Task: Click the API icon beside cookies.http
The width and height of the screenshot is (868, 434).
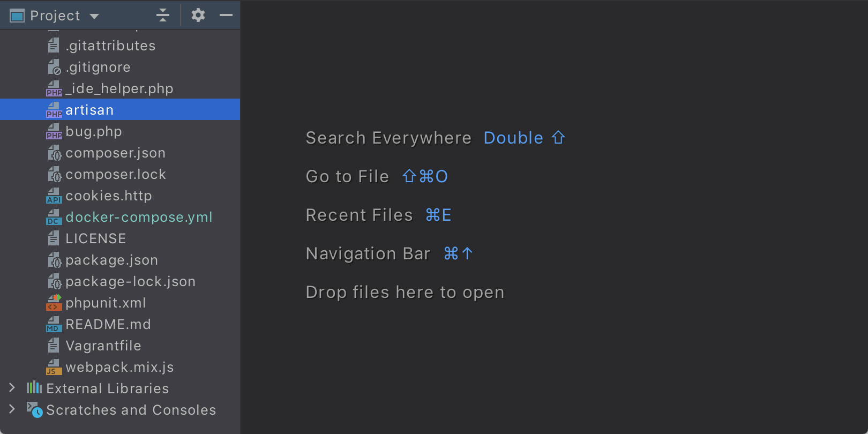Action: (54, 196)
